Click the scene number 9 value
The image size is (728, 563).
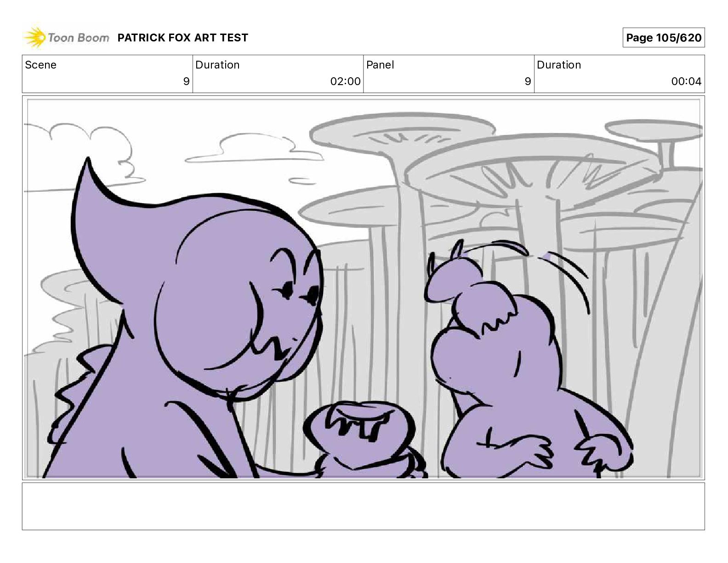186,81
